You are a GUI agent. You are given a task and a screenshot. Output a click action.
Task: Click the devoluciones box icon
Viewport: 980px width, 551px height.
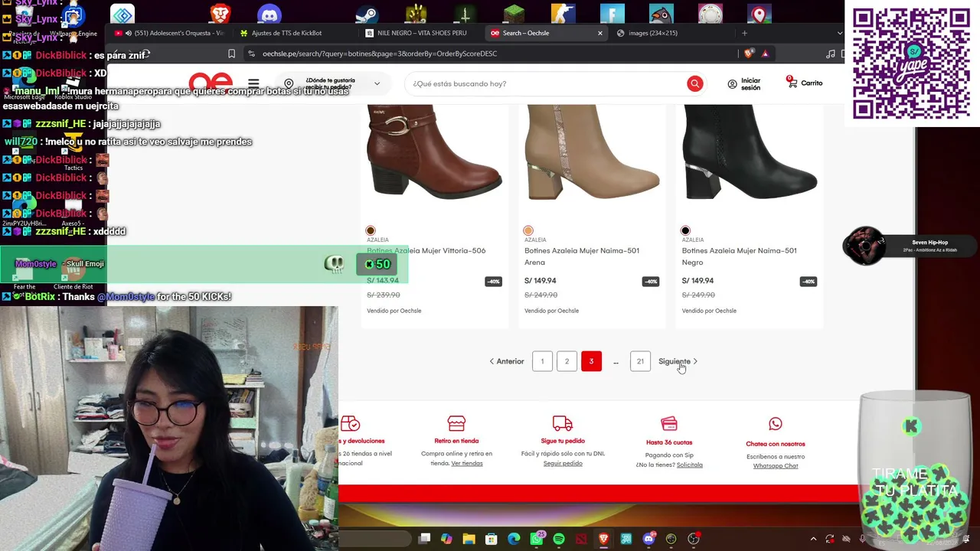tap(350, 424)
